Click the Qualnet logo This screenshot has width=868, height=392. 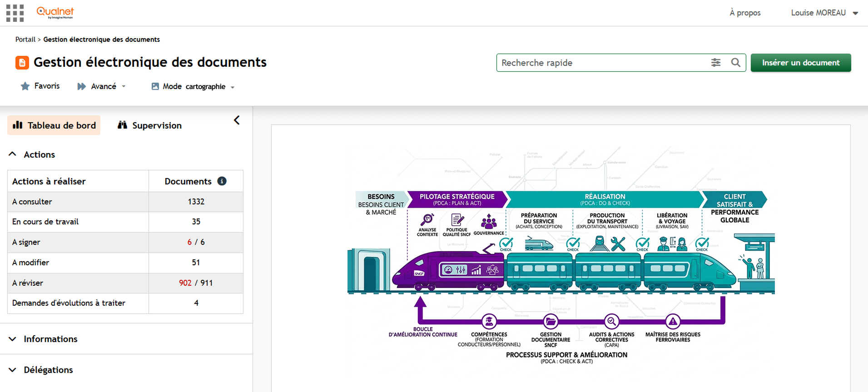pyautogui.click(x=55, y=13)
